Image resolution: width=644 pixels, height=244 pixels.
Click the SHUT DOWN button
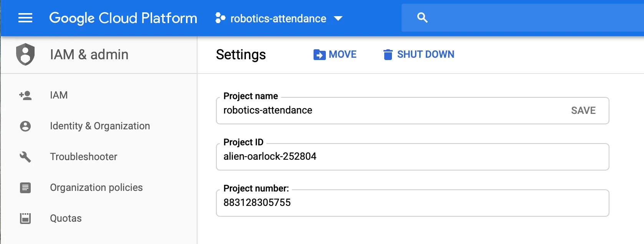tap(419, 55)
